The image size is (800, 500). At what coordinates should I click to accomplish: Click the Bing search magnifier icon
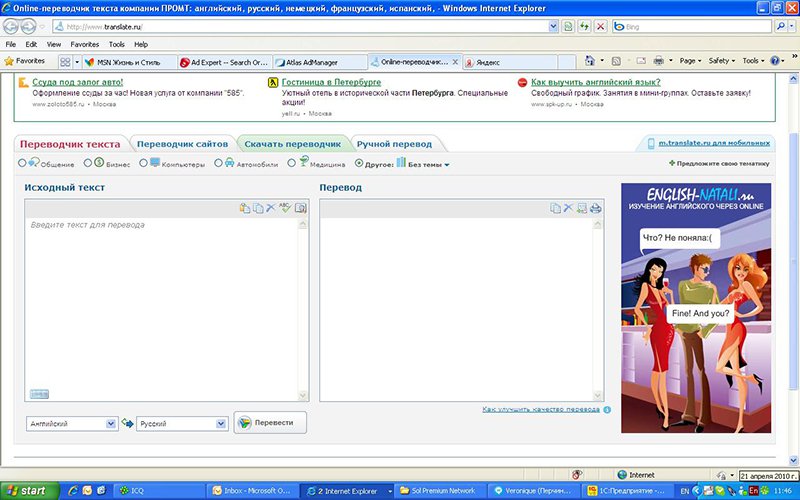780,27
